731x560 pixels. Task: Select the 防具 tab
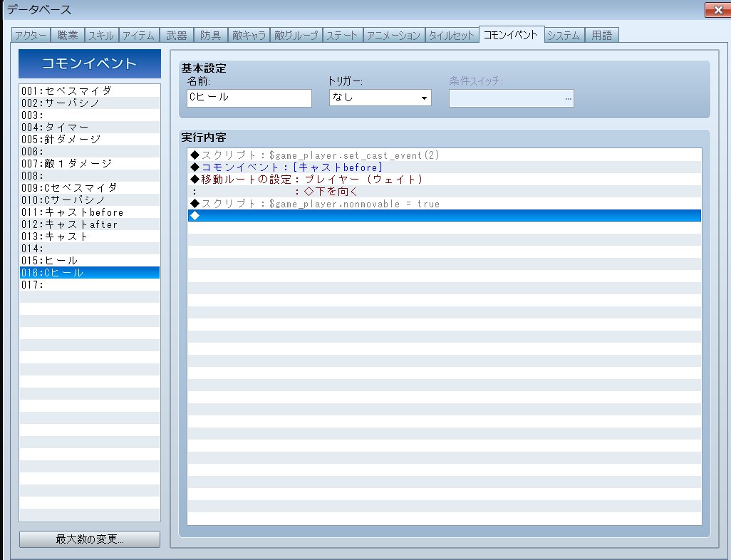(x=211, y=36)
